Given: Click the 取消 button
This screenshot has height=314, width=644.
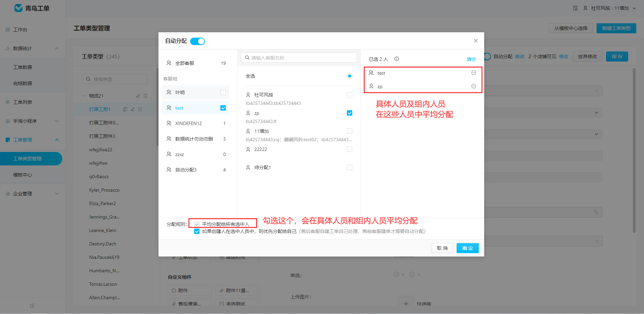Looking at the screenshot, I should tap(442, 248).
